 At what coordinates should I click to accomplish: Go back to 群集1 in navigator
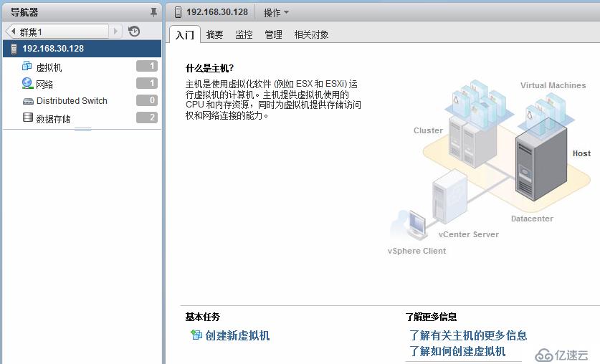tap(57, 32)
